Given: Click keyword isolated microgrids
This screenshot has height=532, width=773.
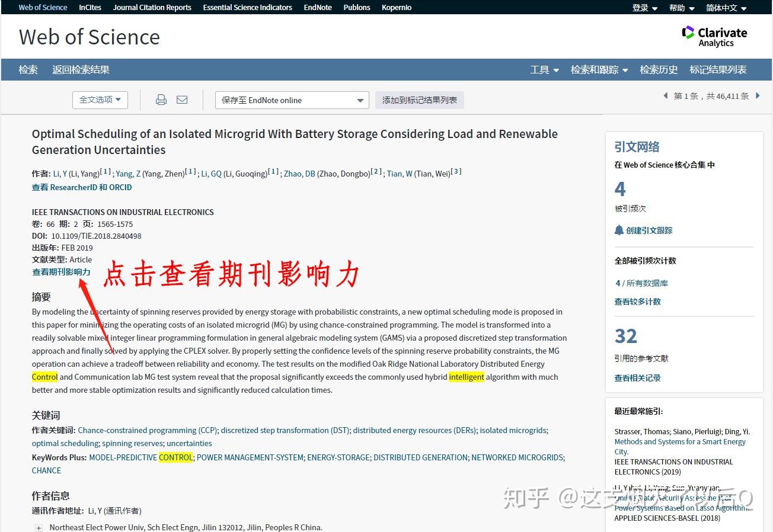Looking at the screenshot, I should (513, 430).
